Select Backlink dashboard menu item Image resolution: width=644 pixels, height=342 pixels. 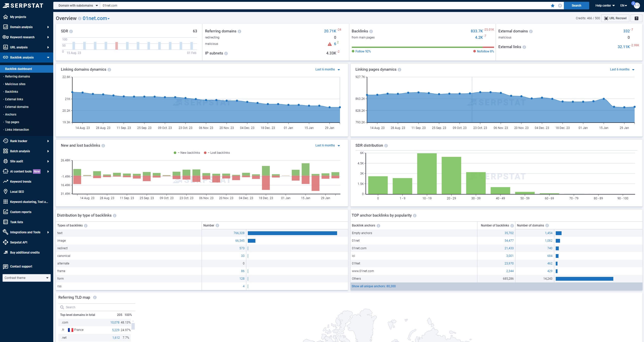27,69
